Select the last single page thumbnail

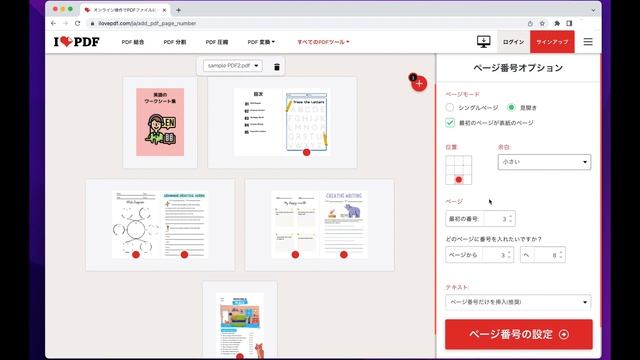click(x=240, y=320)
